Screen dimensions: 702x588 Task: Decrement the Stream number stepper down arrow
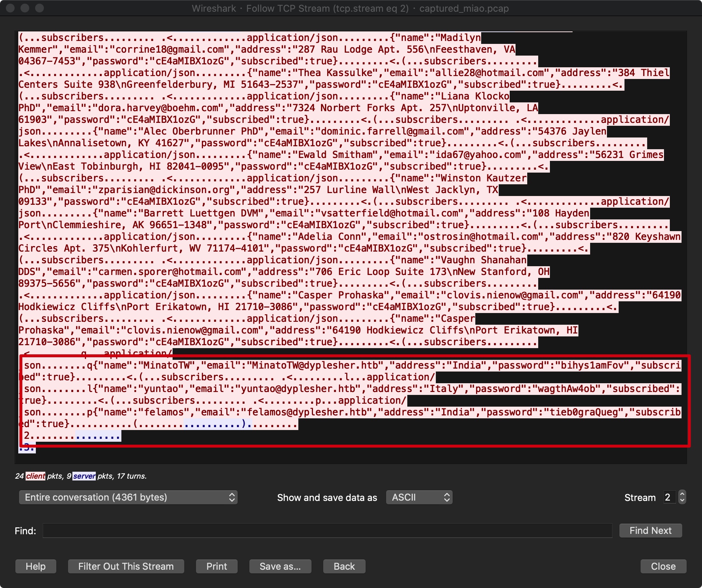pos(682,501)
